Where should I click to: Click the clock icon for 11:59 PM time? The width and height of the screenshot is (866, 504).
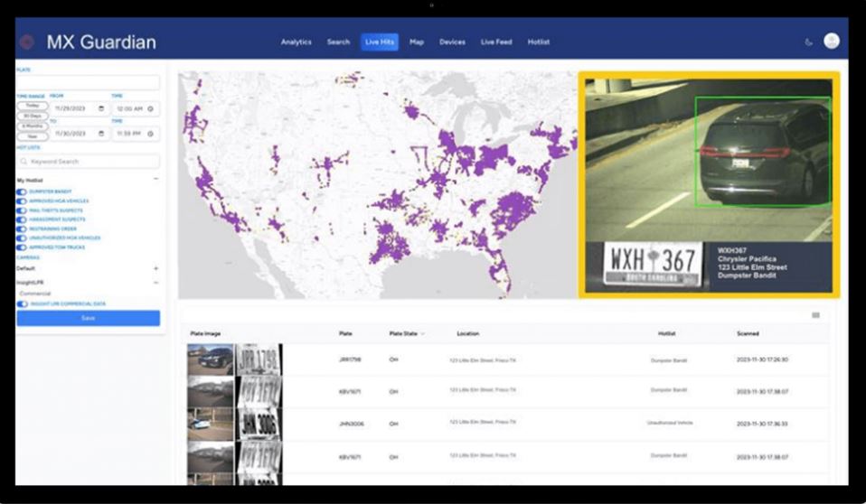(150, 134)
